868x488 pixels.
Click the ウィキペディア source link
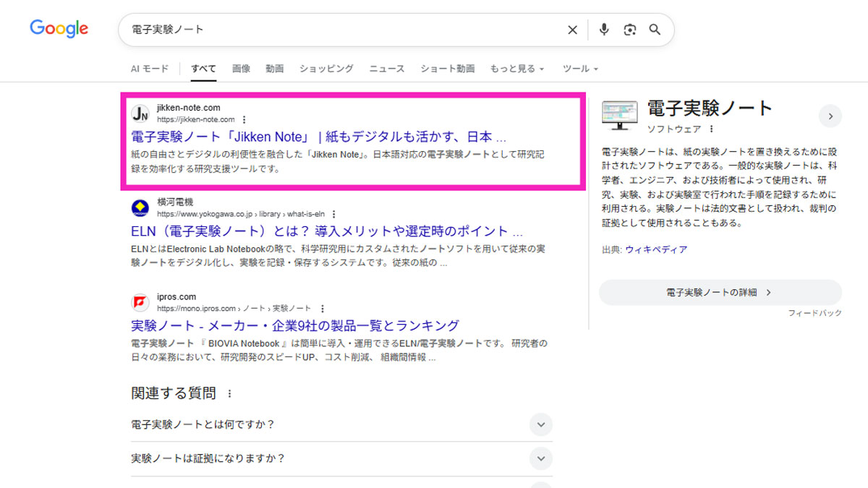[657, 249]
